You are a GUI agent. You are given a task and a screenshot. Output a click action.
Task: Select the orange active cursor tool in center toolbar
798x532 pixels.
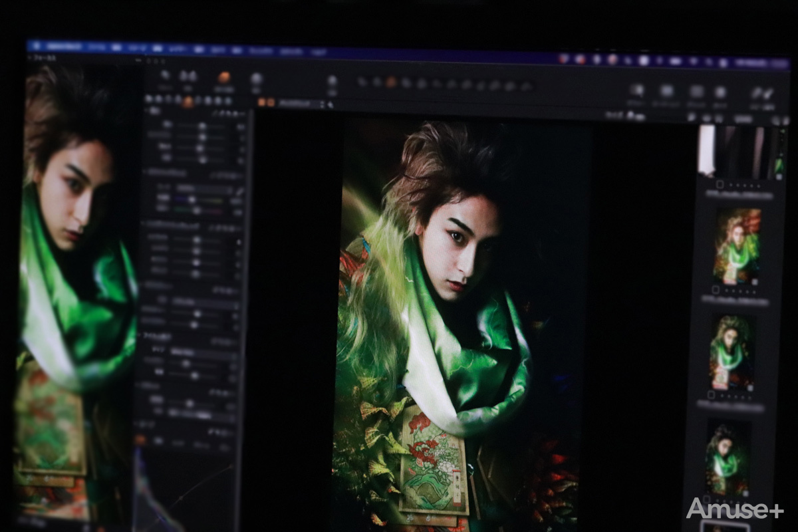coord(391,83)
